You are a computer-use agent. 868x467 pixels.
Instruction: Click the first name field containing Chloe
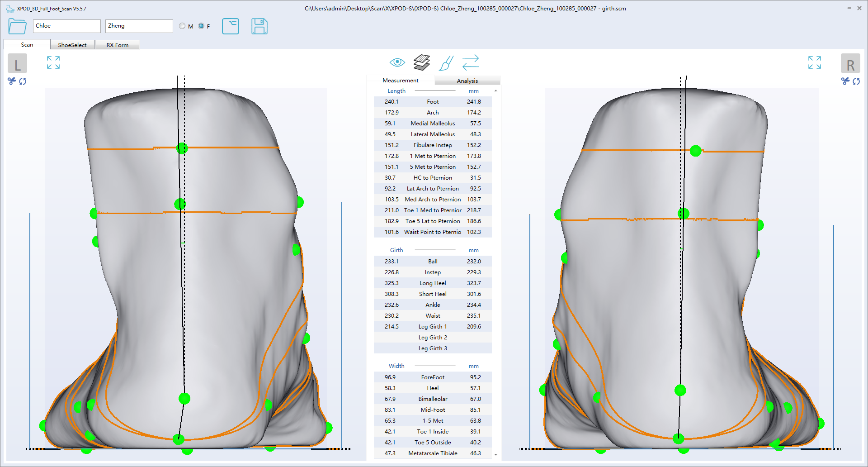click(66, 26)
